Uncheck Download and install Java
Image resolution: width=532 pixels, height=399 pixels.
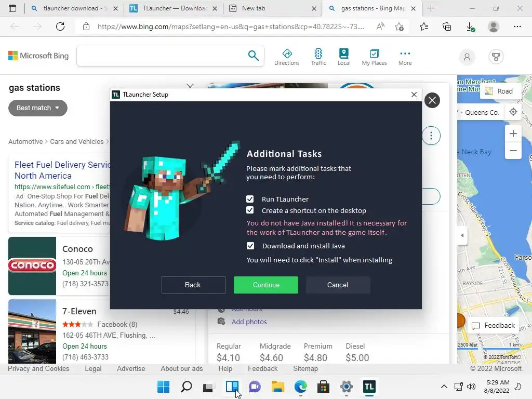(250, 246)
